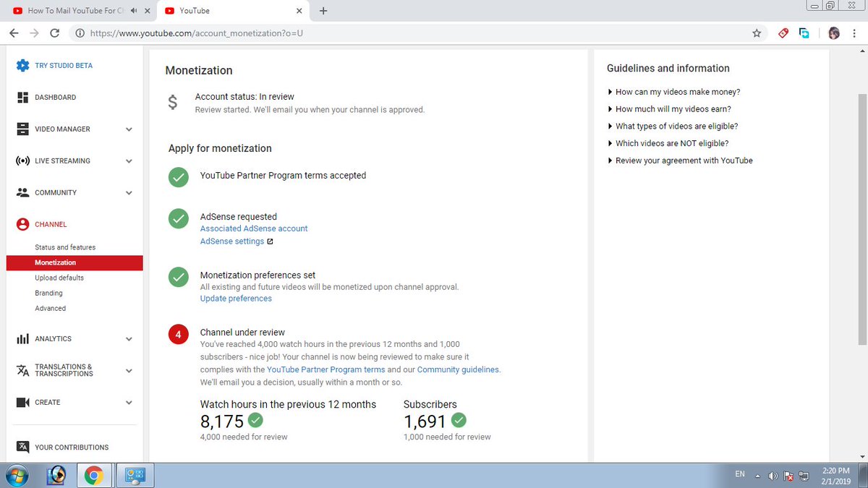
Task: Open Advanced under Channel
Action: (50, 308)
